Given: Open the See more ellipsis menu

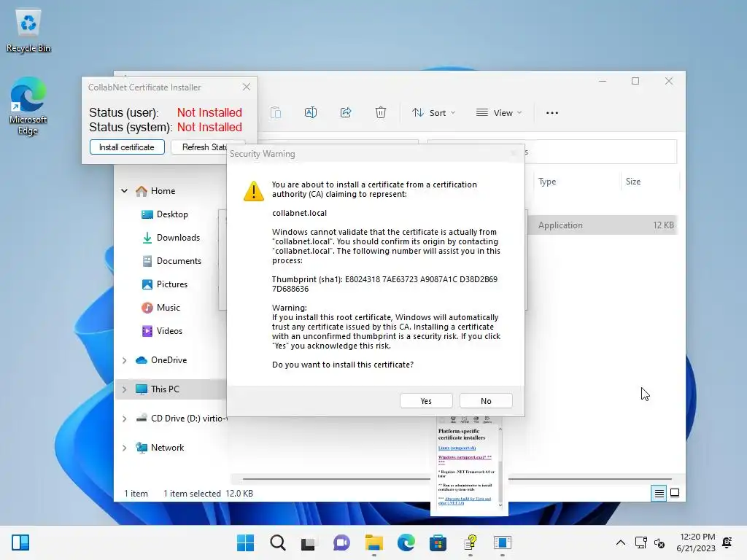Looking at the screenshot, I should 552,113.
